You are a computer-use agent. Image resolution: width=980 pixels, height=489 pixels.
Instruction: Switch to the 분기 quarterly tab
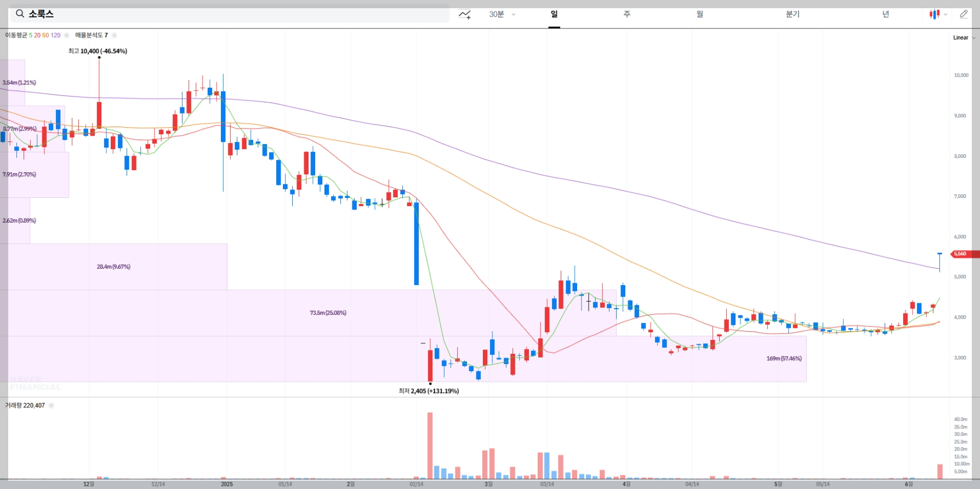pyautogui.click(x=793, y=14)
